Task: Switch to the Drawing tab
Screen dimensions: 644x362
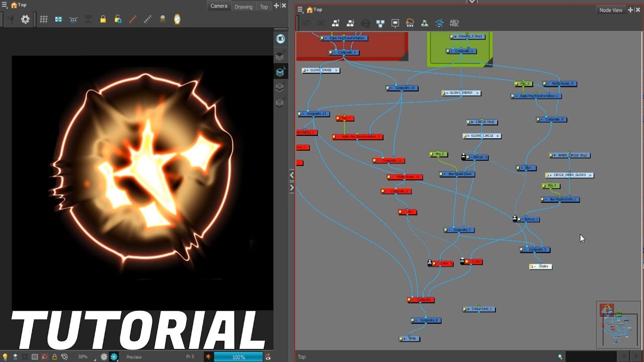Action: [x=244, y=7]
